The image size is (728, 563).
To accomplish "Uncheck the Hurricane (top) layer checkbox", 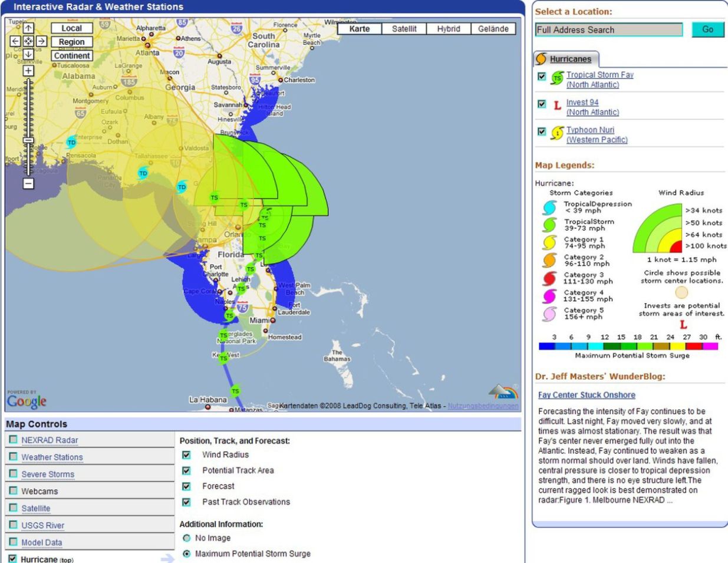I will coord(12,558).
